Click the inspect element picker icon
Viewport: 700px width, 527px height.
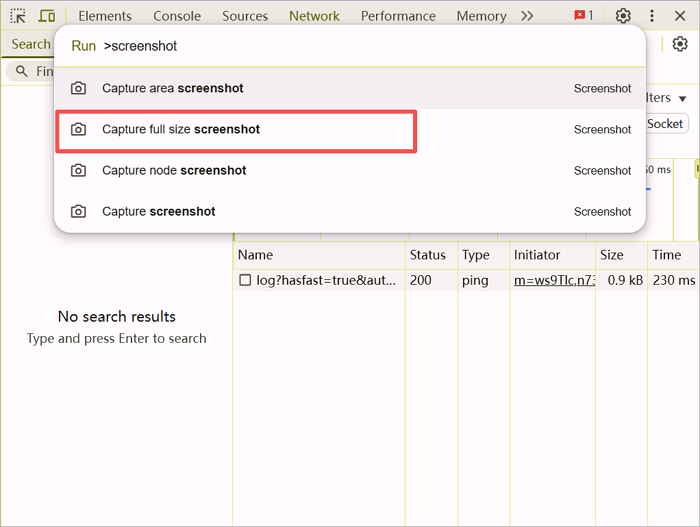coord(18,16)
